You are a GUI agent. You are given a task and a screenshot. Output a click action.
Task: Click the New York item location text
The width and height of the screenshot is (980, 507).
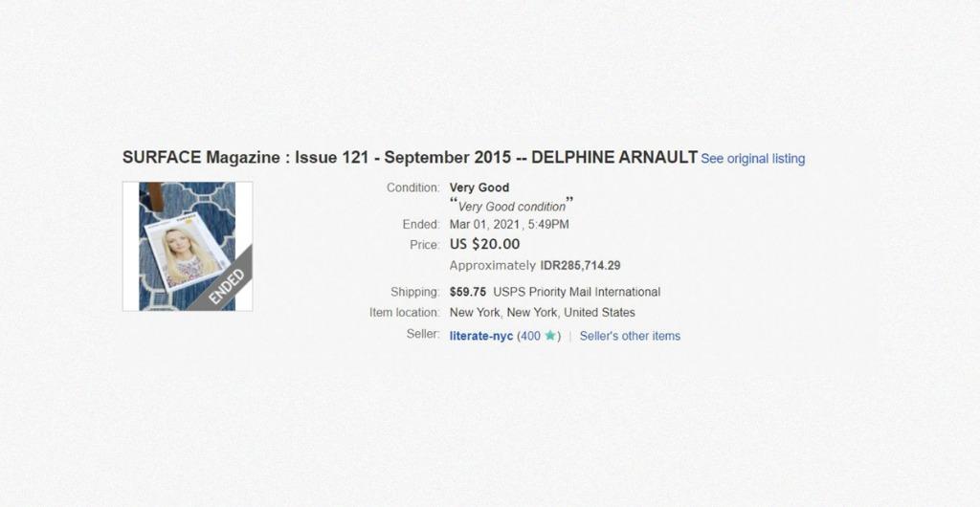[542, 313]
